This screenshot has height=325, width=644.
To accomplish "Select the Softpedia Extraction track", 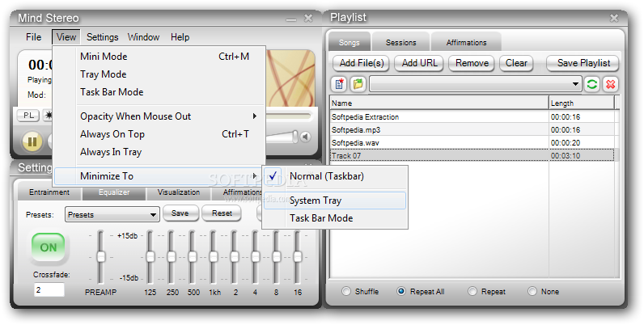I will pyautogui.click(x=472, y=117).
